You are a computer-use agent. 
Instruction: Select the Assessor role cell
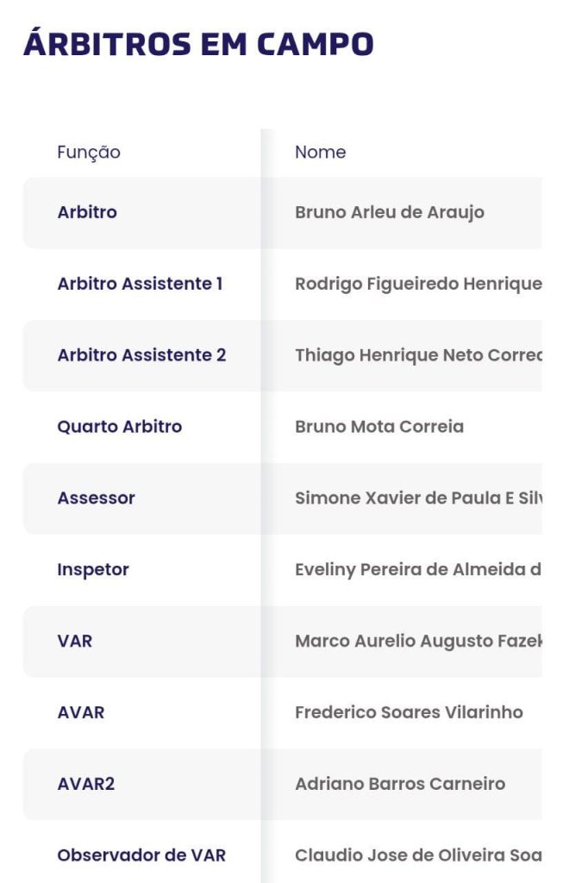point(97,498)
